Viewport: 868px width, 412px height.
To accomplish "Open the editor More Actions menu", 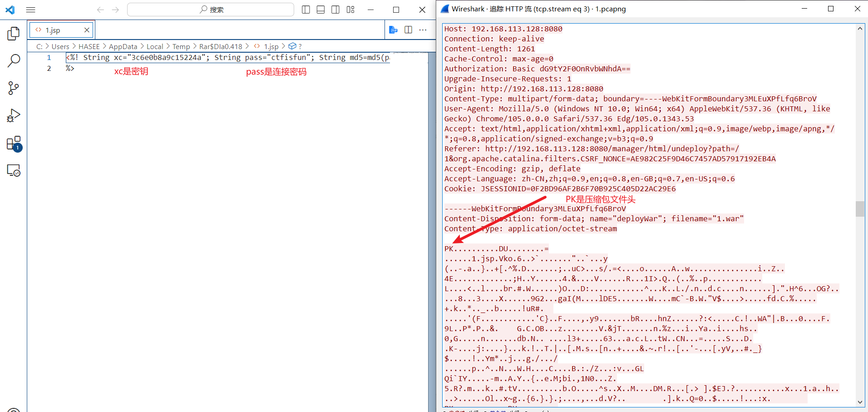I will (x=423, y=30).
